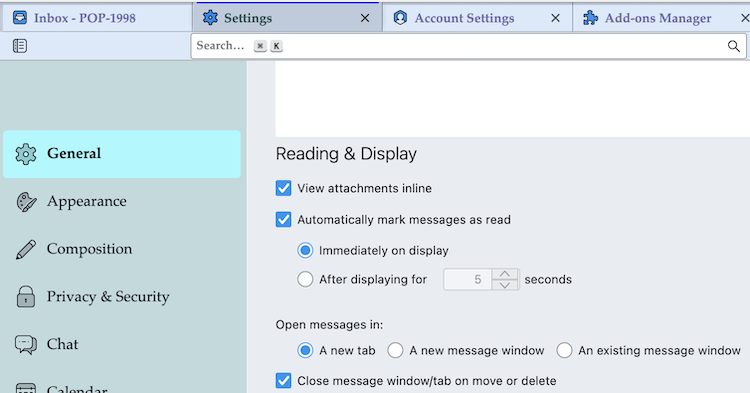Click the Chat bubble icon
750x393 pixels.
click(x=26, y=345)
